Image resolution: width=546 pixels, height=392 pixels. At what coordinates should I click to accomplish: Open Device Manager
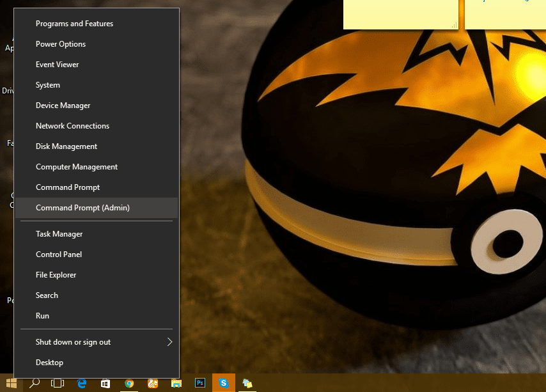coord(97,106)
